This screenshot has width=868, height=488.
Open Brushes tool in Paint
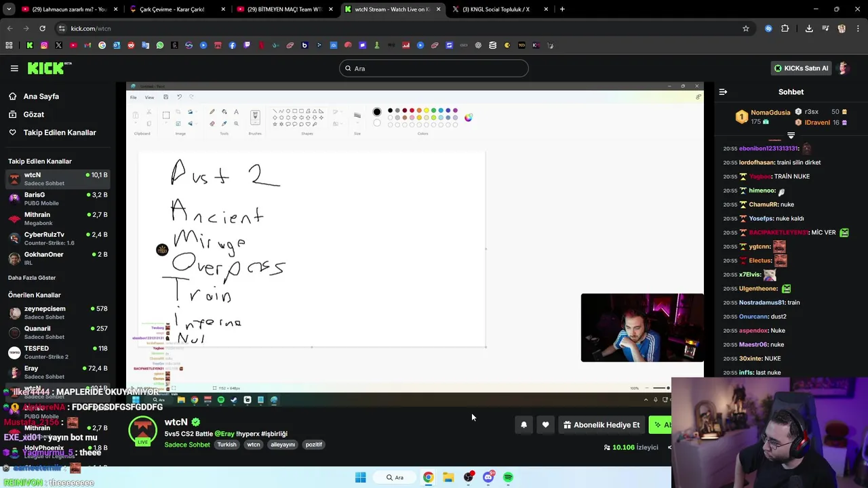(x=255, y=118)
